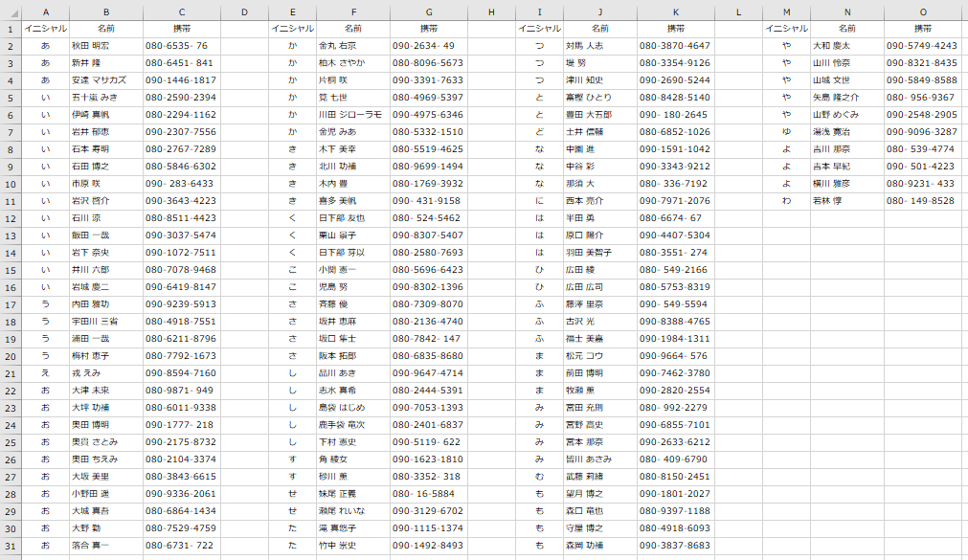The image size is (968, 560).
Task: Click phone number 080-8150-2451
Action: pyautogui.click(x=676, y=477)
